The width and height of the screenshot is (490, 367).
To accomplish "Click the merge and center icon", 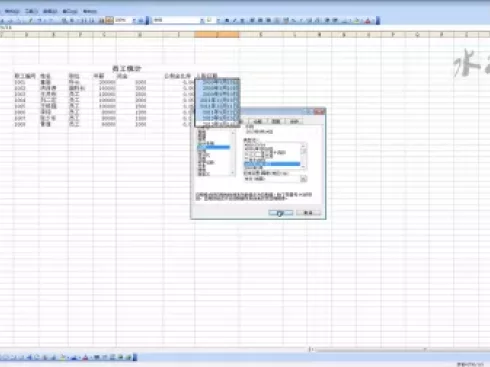I will (277, 21).
